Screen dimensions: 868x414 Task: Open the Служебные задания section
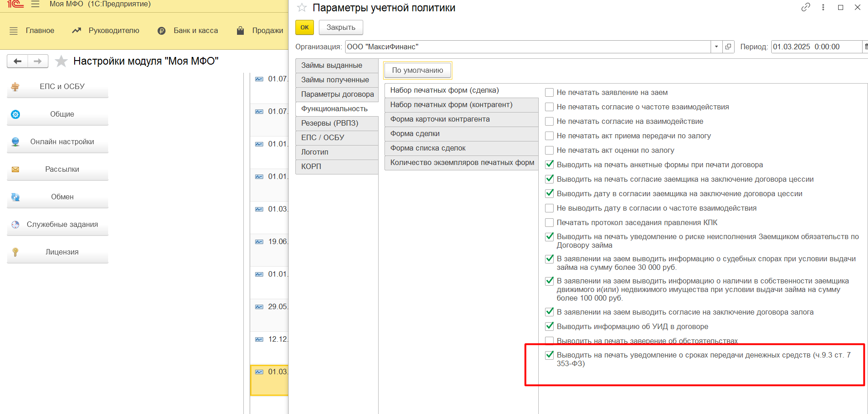click(58, 225)
